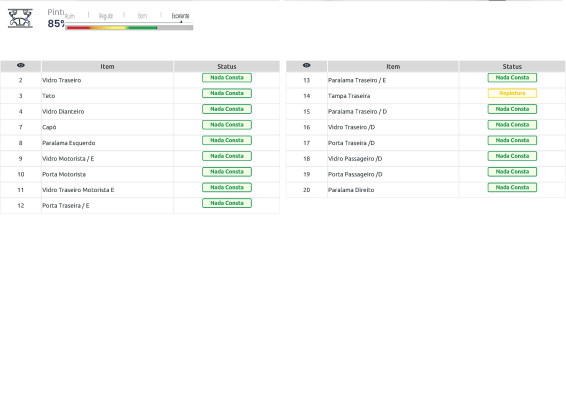Click the Status header of right table
566x400 pixels.
click(x=512, y=66)
